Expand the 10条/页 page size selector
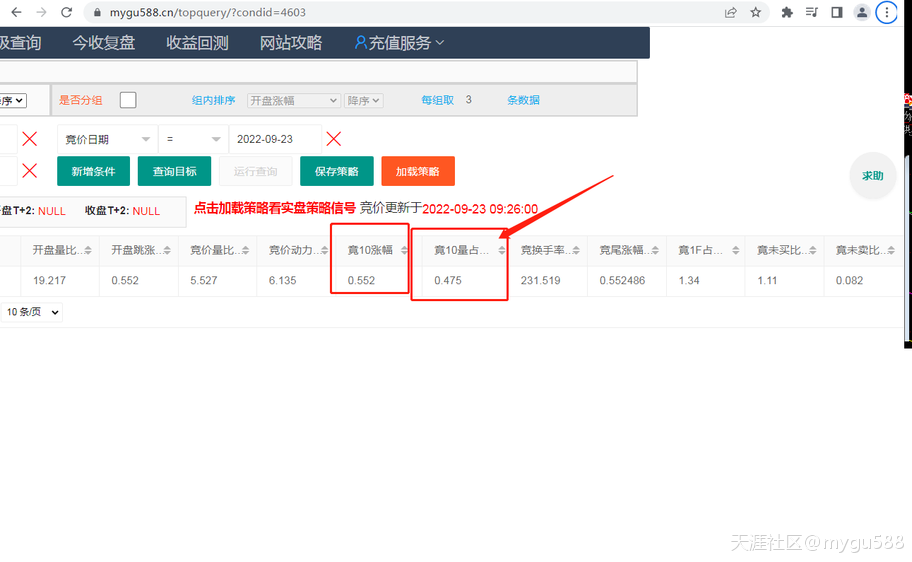Viewport: 912px width, 562px height. point(33,312)
